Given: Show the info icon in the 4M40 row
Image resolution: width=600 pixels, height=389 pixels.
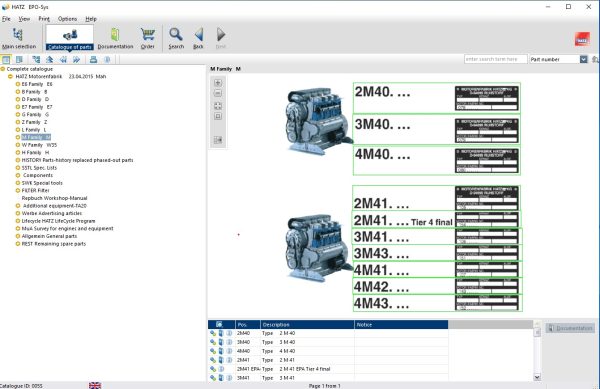Looking at the screenshot, I should point(229,351).
